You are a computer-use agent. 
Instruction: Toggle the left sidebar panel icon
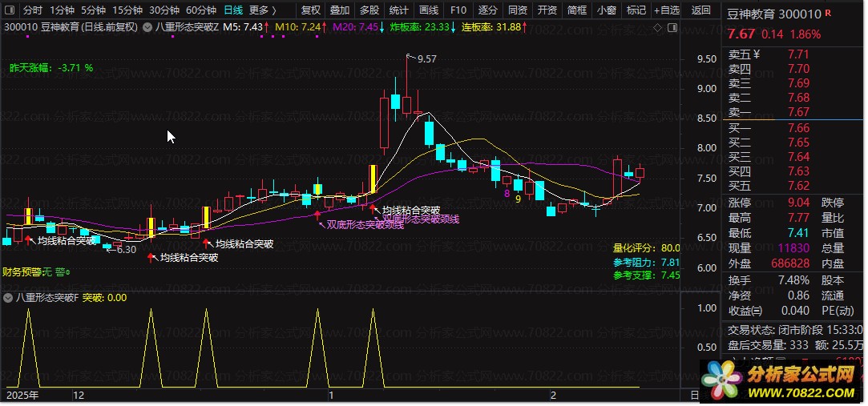[x=10, y=10]
